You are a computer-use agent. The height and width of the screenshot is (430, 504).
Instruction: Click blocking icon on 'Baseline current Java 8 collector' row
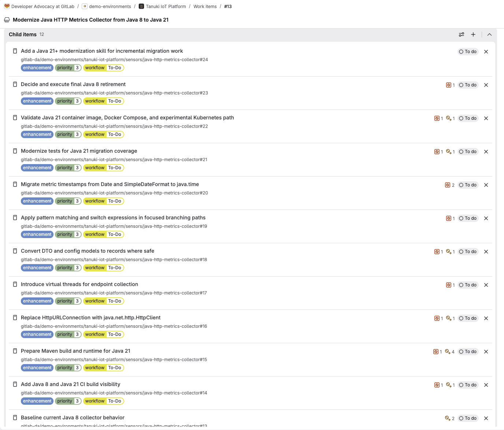click(x=448, y=418)
